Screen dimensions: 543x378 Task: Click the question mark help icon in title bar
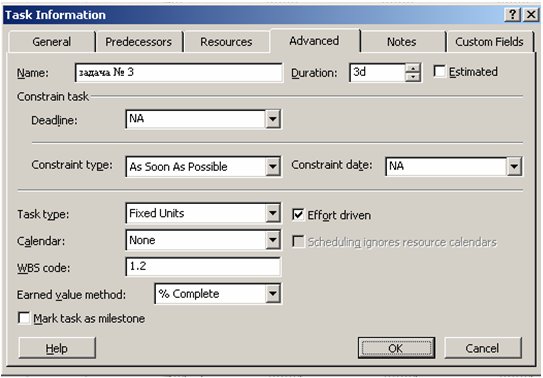[513, 15]
